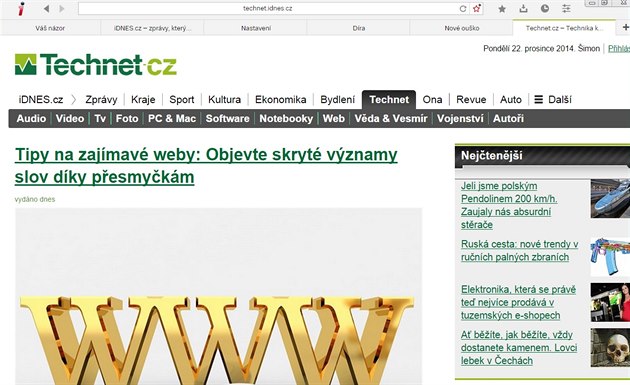
Task: Open the Bydlení section
Action: (338, 99)
